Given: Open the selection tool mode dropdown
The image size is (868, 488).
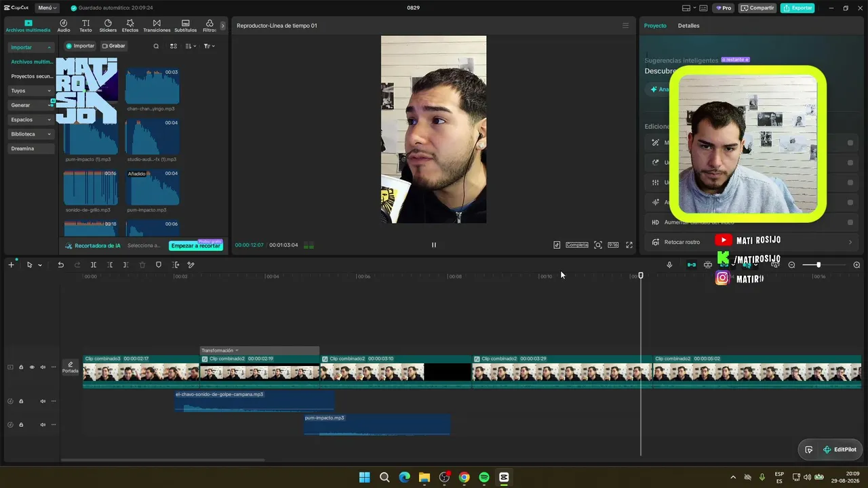Looking at the screenshot, I should [x=40, y=265].
